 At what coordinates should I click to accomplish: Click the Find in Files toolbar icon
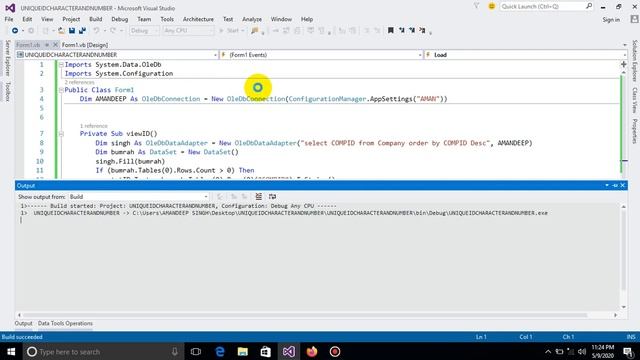click(x=255, y=31)
